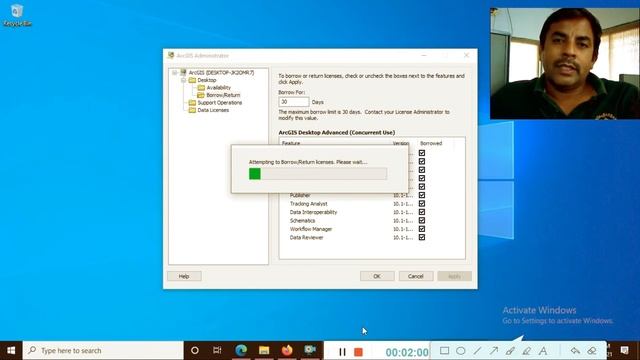
Task: Uncheck the Schematics borrowed checkbox
Action: [422, 220]
